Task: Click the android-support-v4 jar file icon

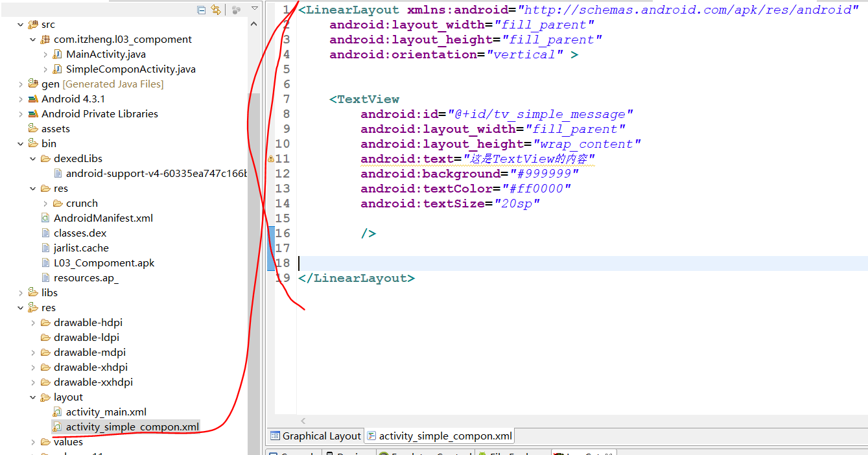Action: [58, 174]
